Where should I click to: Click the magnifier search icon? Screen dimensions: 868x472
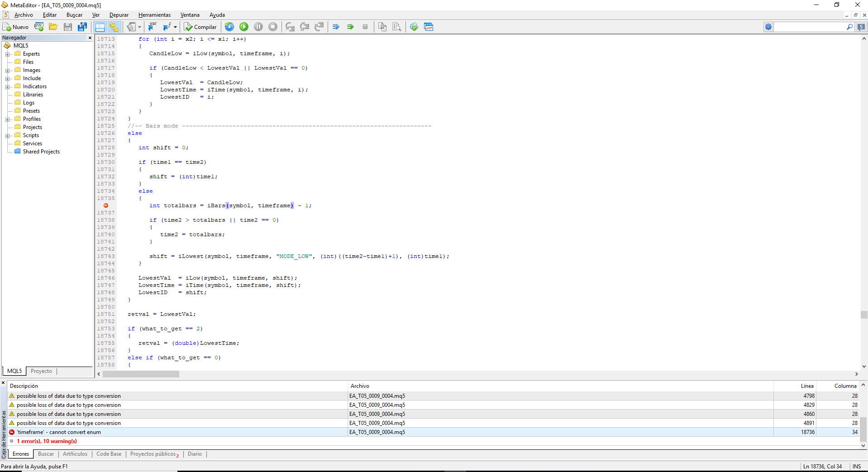point(849,27)
